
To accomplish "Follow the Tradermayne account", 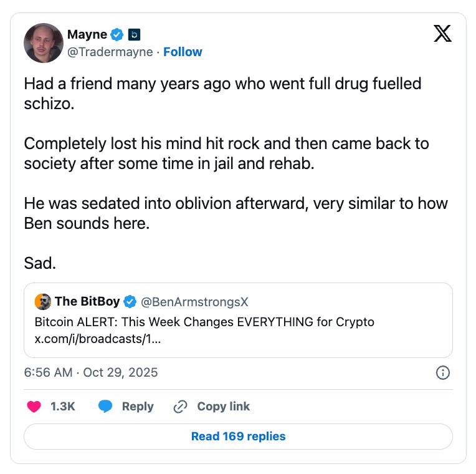I will point(183,52).
